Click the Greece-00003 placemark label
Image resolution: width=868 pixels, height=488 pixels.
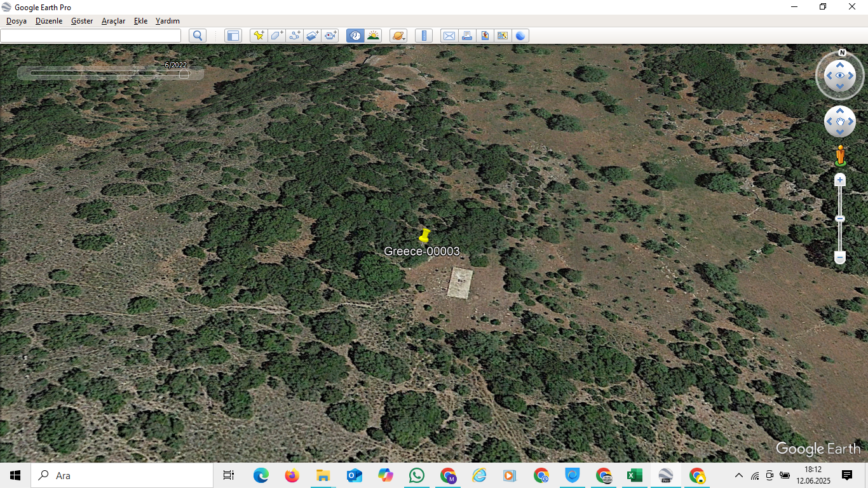coord(422,252)
